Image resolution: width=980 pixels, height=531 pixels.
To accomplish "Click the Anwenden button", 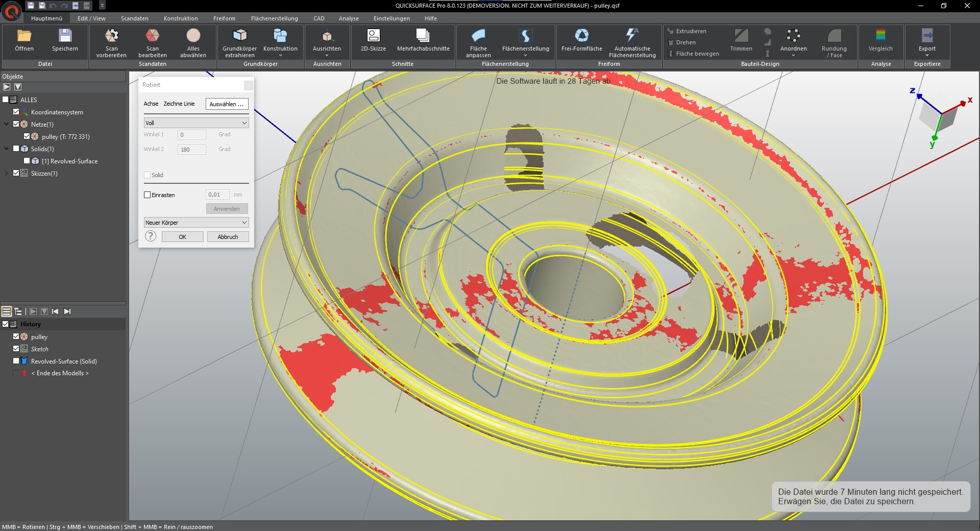I will point(227,209).
